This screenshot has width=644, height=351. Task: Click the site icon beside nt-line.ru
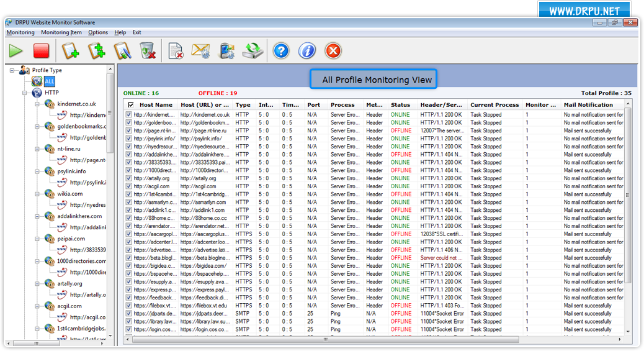pos(50,148)
